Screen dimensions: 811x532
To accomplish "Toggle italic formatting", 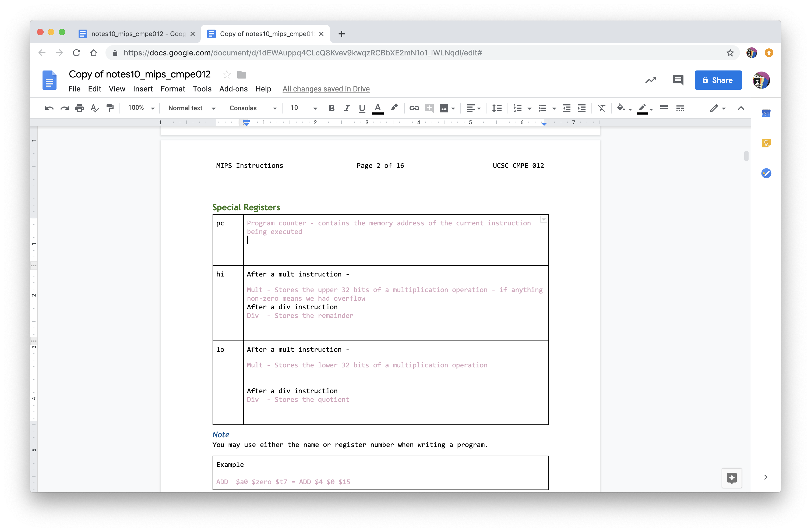I will point(347,108).
